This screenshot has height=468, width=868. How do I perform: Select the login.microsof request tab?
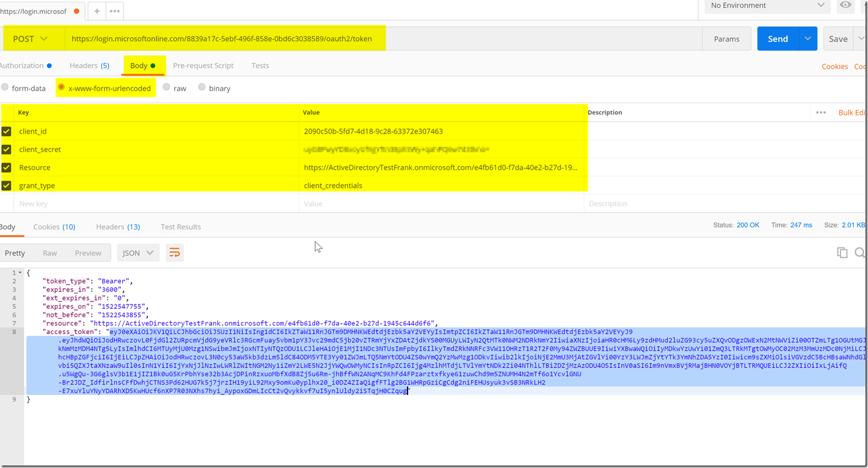tap(41, 11)
